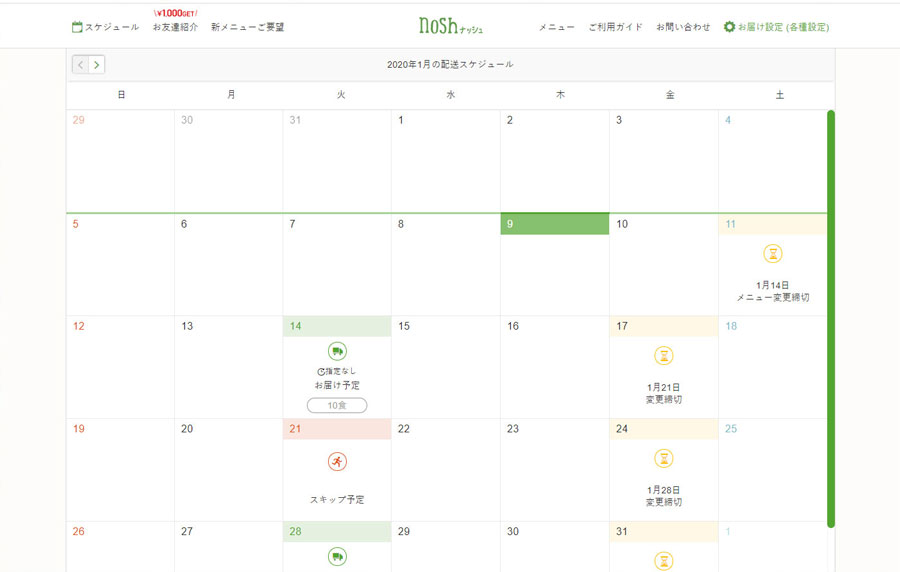Click the yellow date header 17
The image size is (900, 572).
664,326
